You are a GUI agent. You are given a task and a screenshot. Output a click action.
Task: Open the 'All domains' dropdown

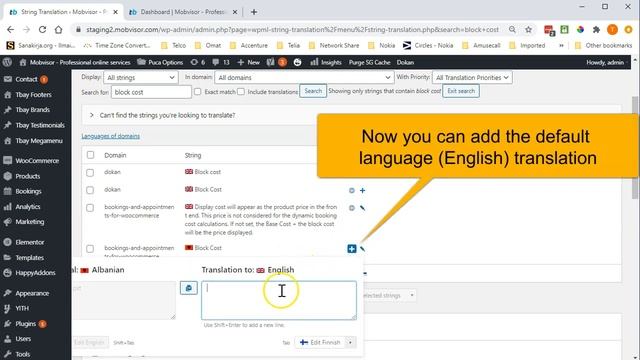(x=304, y=78)
